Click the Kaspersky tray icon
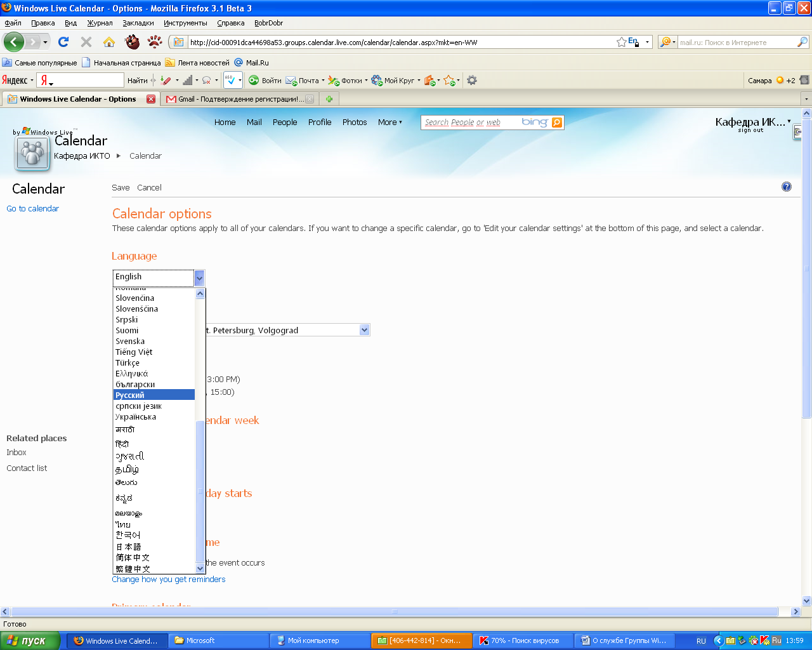The height and width of the screenshot is (650, 812). pos(764,640)
